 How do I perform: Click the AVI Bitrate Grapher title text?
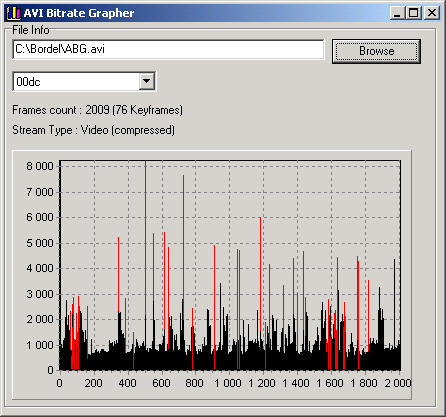point(79,13)
